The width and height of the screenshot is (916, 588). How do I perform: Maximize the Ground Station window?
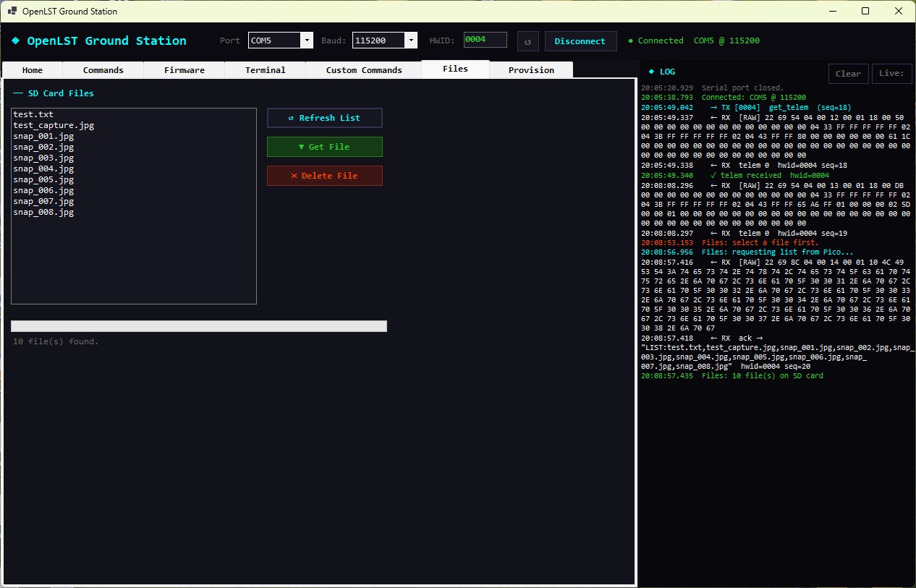click(865, 12)
